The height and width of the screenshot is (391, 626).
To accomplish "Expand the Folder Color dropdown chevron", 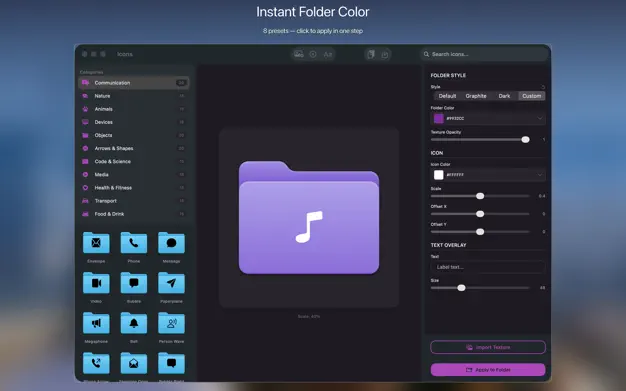I will pos(539,118).
